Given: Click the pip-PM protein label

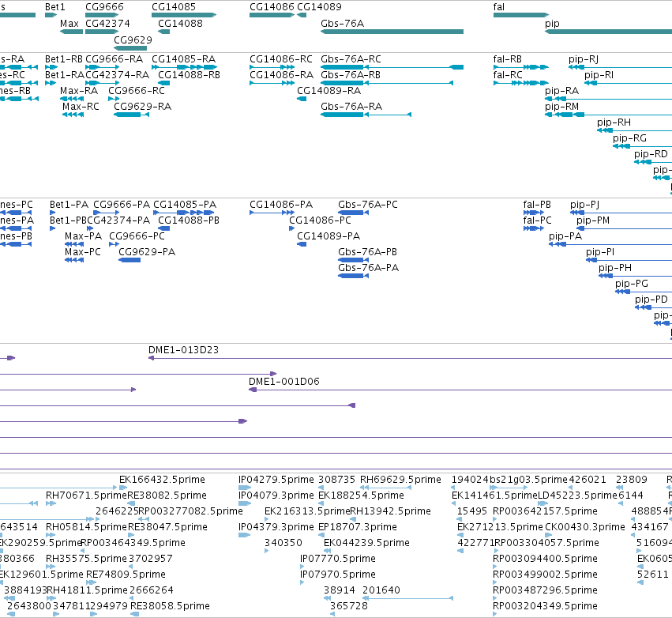Looking at the screenshot, I should click(x=593, y=220).
